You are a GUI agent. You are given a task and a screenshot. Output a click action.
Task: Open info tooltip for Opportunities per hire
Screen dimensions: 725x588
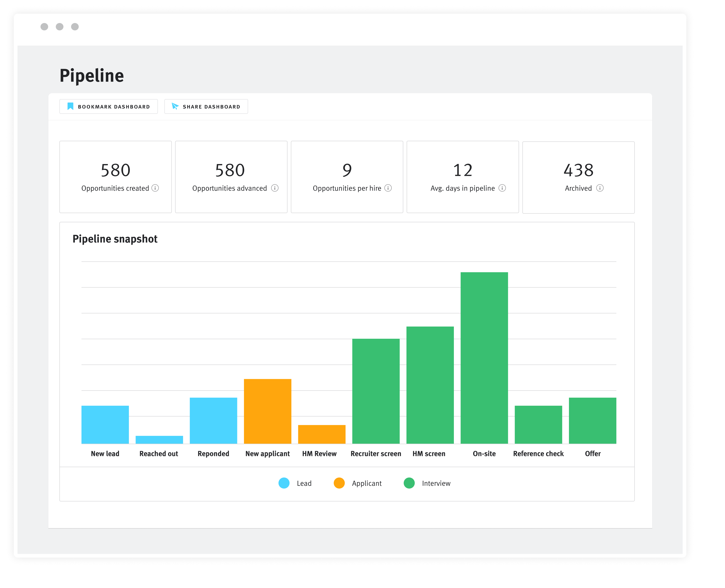coord(388,188)
